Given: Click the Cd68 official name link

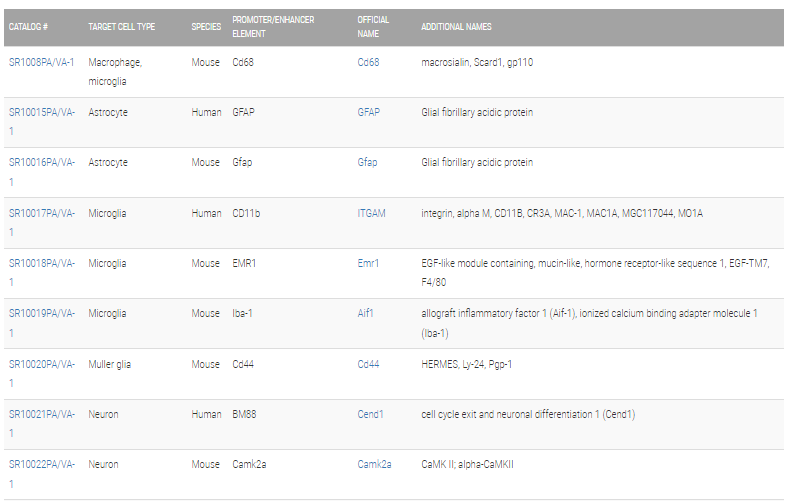Looking at the screenshot, I should (x=368, y=62).
